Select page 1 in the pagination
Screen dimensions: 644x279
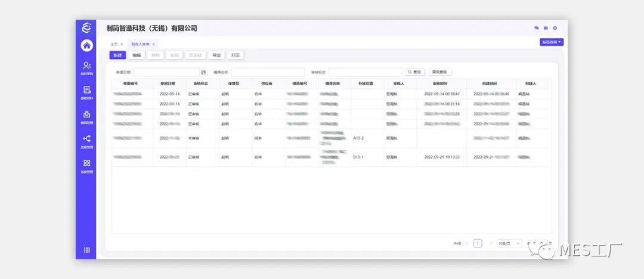478,244
